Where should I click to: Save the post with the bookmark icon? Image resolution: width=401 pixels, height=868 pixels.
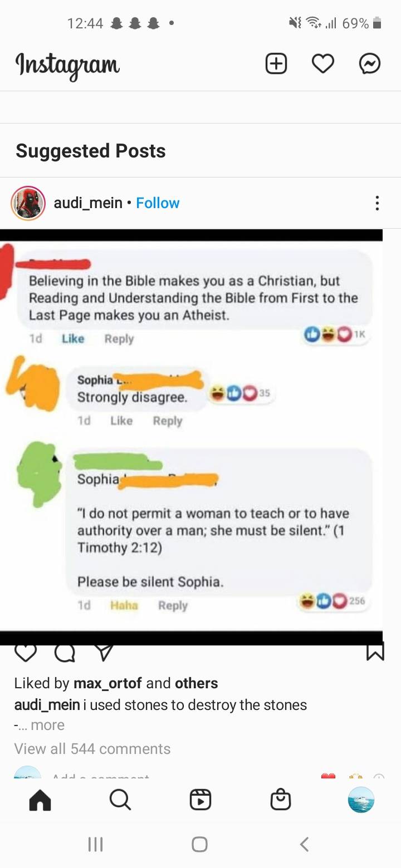pos(375,652)
